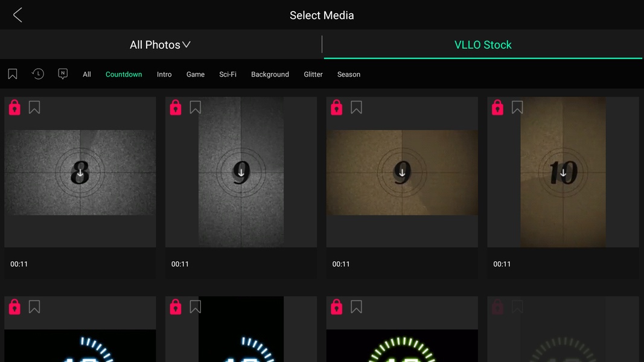Screen dimensions: 644x362
Task: Bookmark the blue portrait timer clip
Action: pos(196,307)
